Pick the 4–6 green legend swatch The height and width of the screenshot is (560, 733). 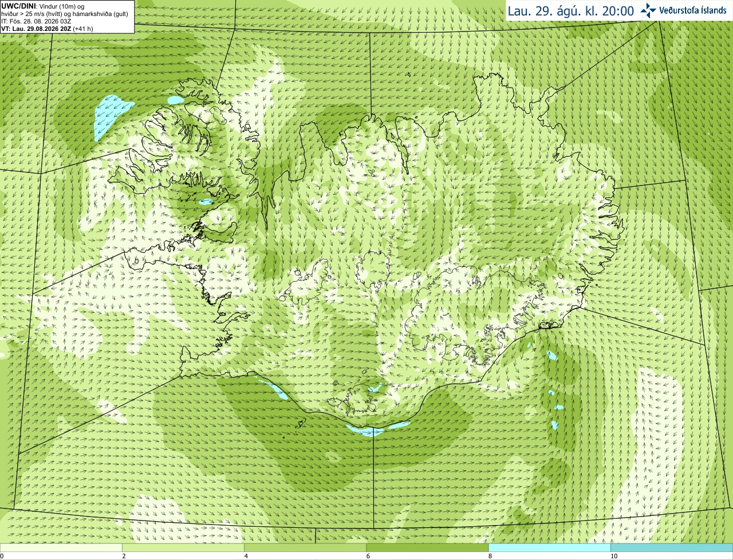[x=305, y=547]
